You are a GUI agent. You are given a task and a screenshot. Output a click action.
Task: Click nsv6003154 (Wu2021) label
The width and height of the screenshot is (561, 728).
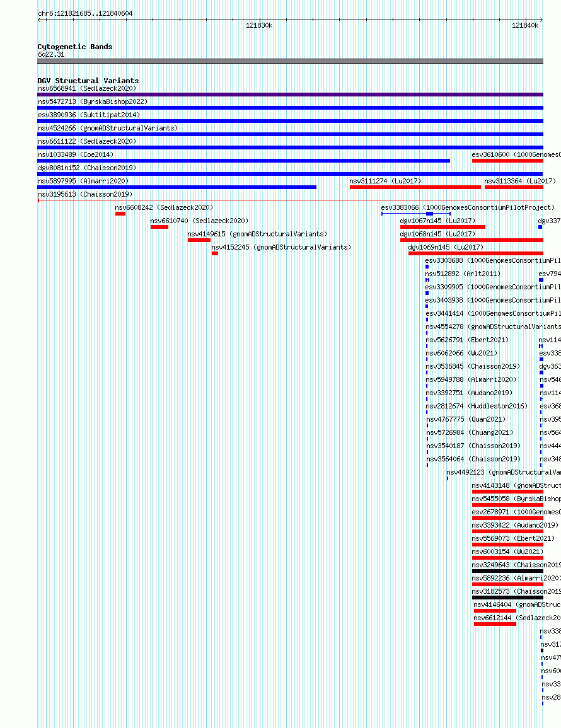pos(508,552)
